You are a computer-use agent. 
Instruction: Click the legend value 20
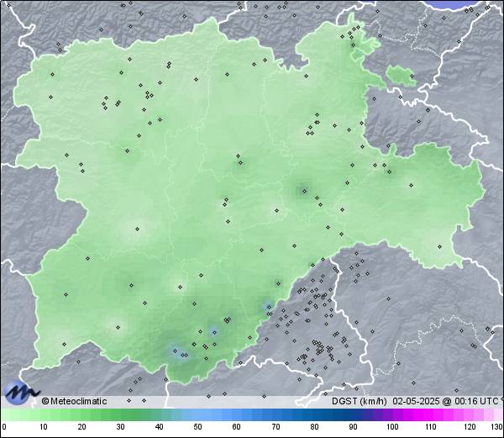point(82,427)
